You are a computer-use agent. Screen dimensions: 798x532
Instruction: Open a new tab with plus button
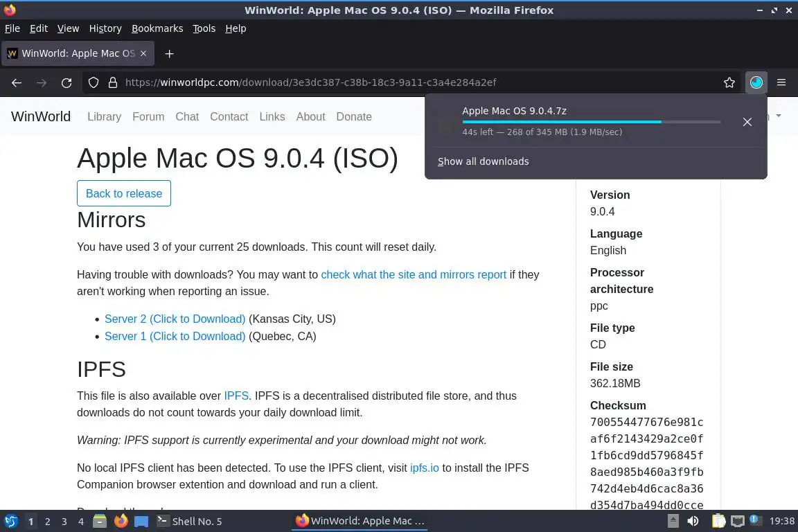(170, 53)
